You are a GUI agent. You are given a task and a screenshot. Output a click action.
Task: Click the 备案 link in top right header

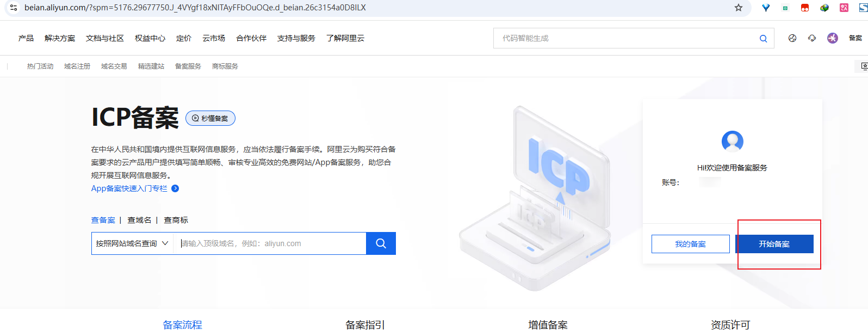[855, 38]
